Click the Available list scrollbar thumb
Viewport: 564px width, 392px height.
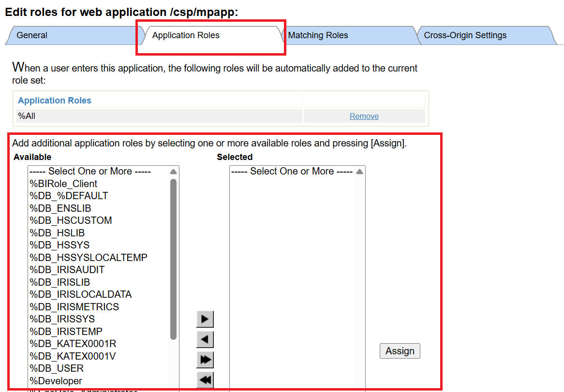173,259
